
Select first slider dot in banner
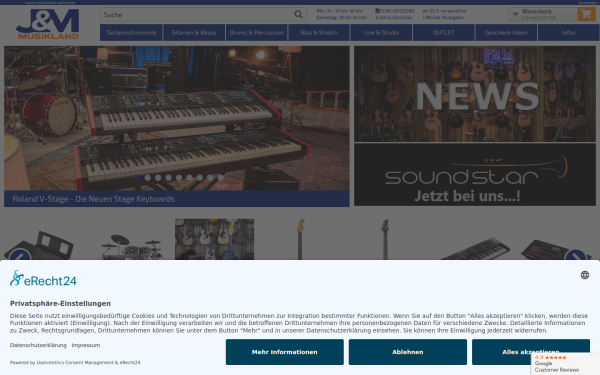pyautogui.click(x=137, y=178)
